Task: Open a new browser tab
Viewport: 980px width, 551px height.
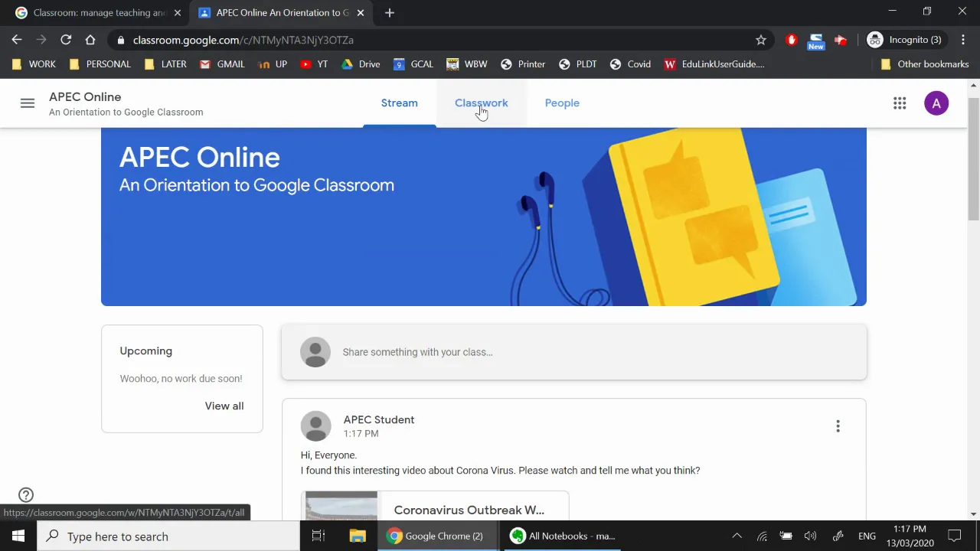Action: pos(390,13)
